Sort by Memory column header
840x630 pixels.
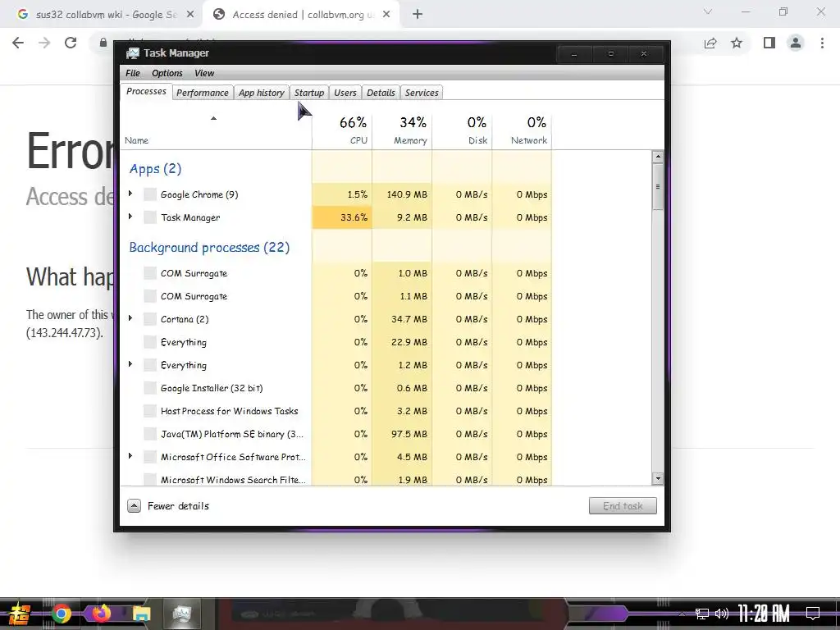pos(402,131)
